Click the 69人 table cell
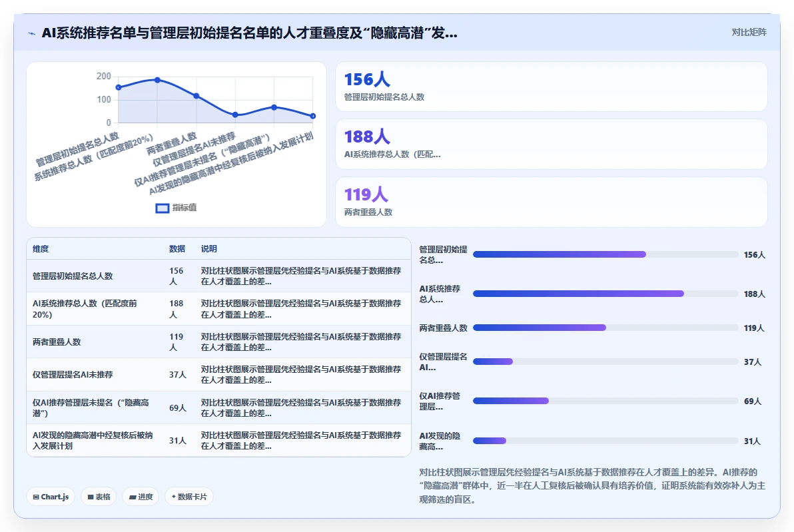794x532 pixels. point(178,407)
